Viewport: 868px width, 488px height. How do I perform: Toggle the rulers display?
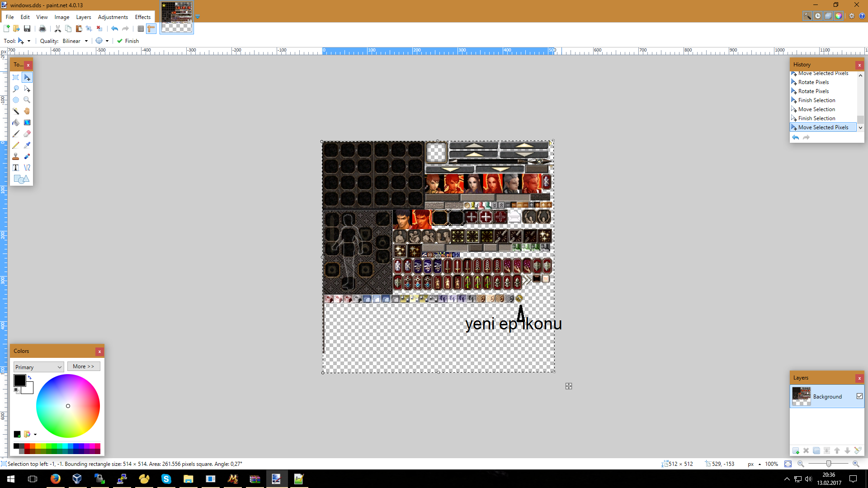point(151,28)
